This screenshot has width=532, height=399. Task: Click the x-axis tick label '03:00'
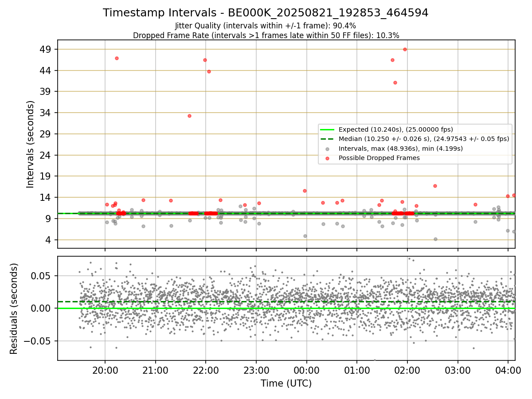coord(458,370)
